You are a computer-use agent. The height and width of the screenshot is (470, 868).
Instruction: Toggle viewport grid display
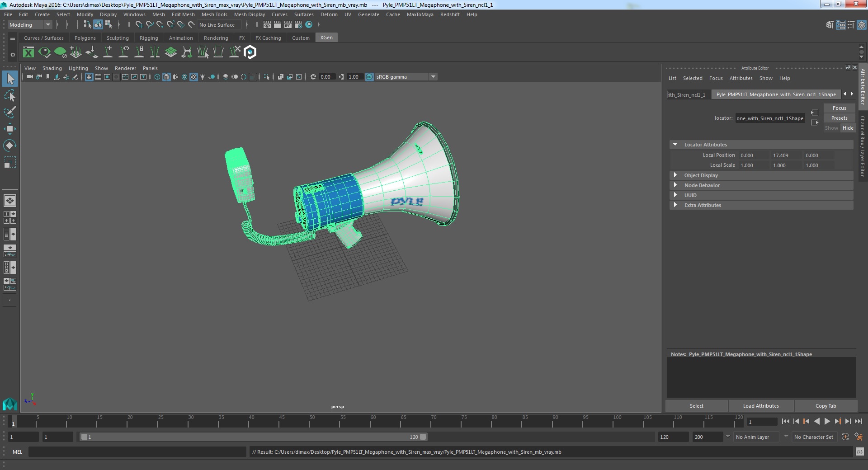click(89, 77)
